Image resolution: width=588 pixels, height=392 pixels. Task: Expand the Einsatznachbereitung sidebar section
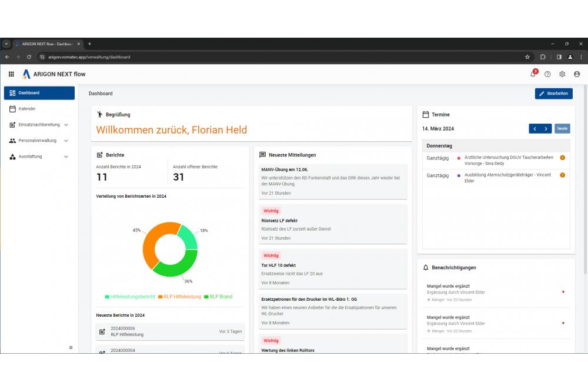click(x=38, y=125)
